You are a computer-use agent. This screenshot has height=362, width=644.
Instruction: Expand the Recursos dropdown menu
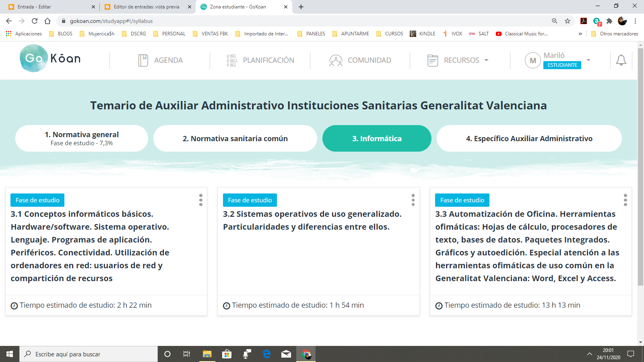click(458, 60)
